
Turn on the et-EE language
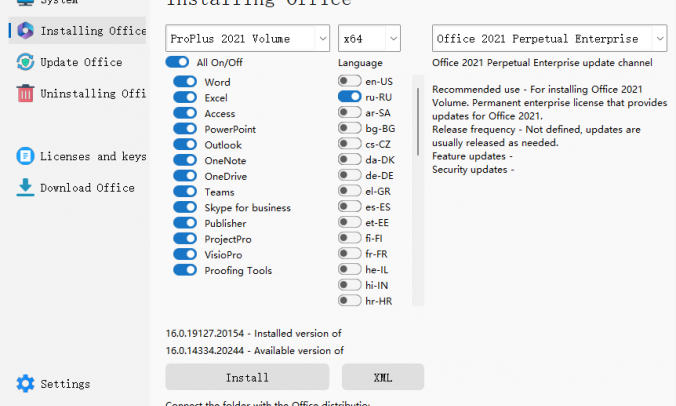click(x=350, y=222)
